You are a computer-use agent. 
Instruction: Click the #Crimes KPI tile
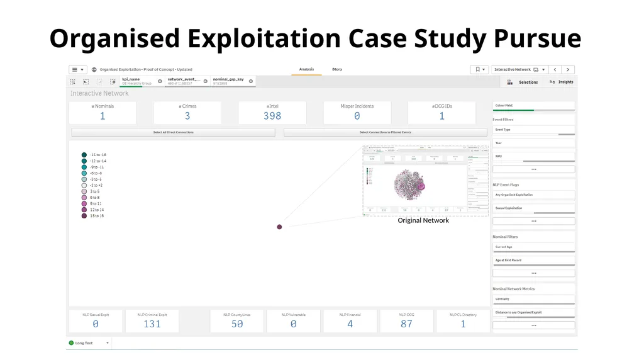pyautogui.click(x=187, y=112)
